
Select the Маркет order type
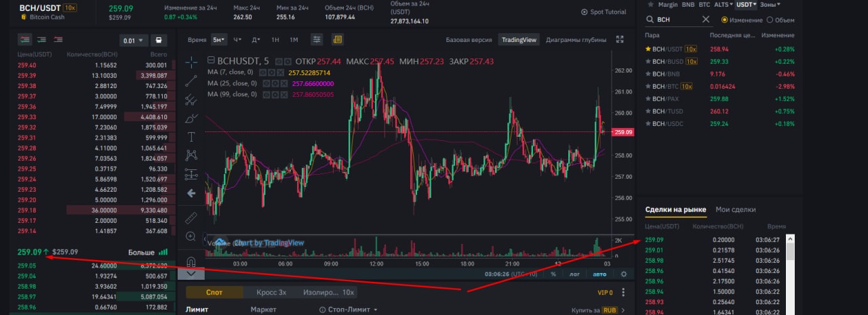pos(263,309)
